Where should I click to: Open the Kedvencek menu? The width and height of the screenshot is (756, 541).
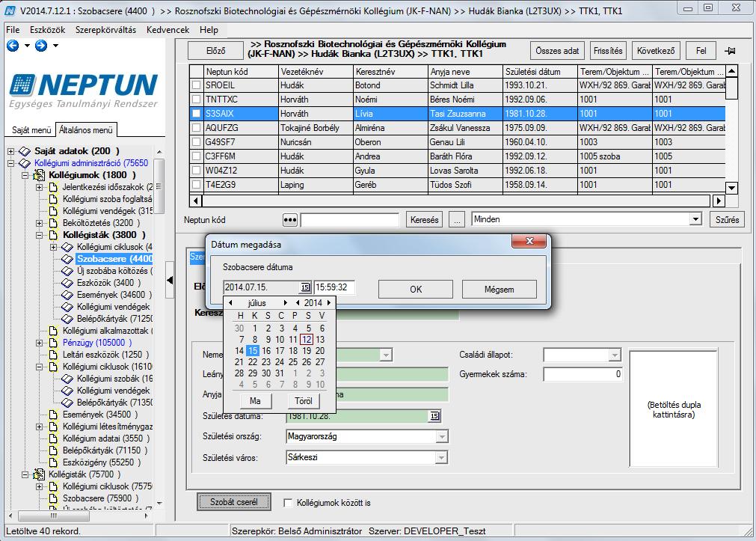pyautogui.click(x=168, y=30)
